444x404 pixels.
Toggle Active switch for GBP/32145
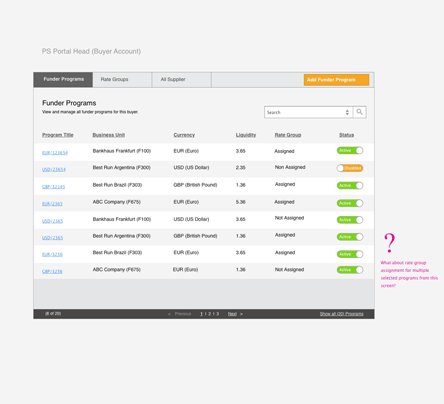click(x=350, y=185)
